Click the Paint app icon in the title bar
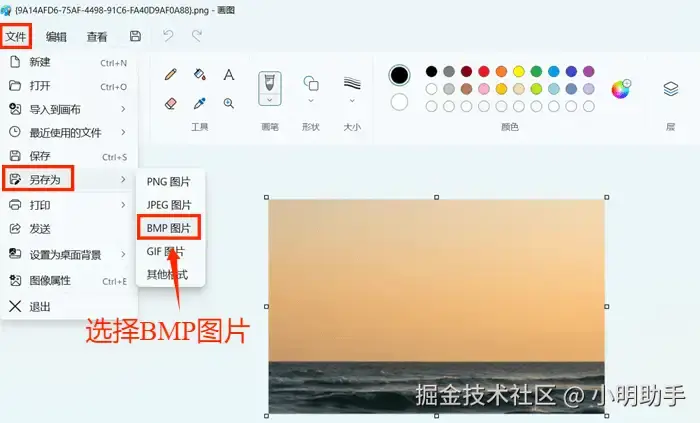700x423 pixels. (x=6, y=10)
